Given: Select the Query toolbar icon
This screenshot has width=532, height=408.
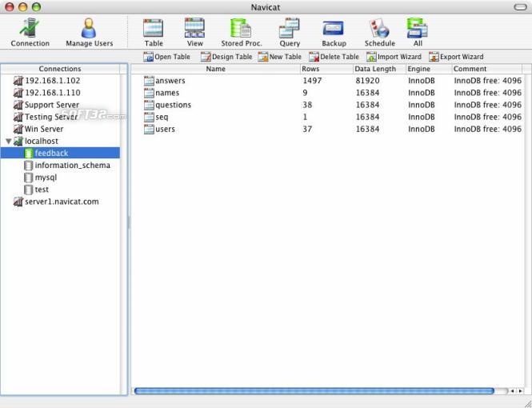Looking at the screenshot, I should pos(290,33).
